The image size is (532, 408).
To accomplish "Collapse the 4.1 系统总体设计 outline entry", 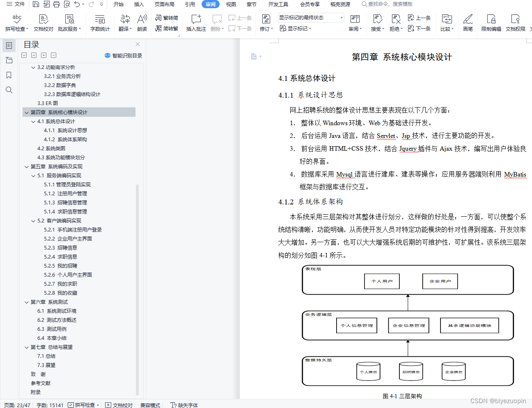I will [33, 121].
